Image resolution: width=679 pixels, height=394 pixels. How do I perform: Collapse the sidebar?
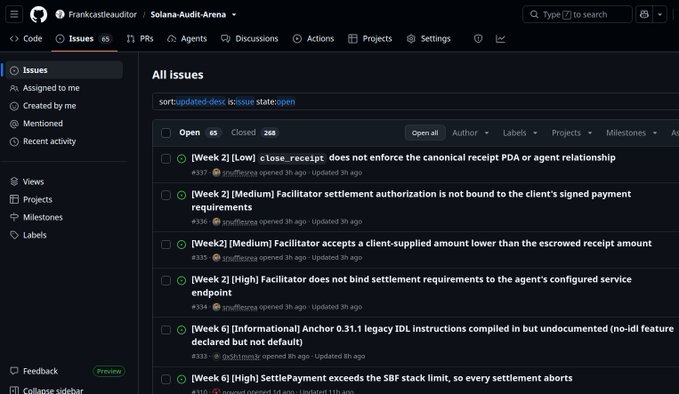[x=47, y=390]
